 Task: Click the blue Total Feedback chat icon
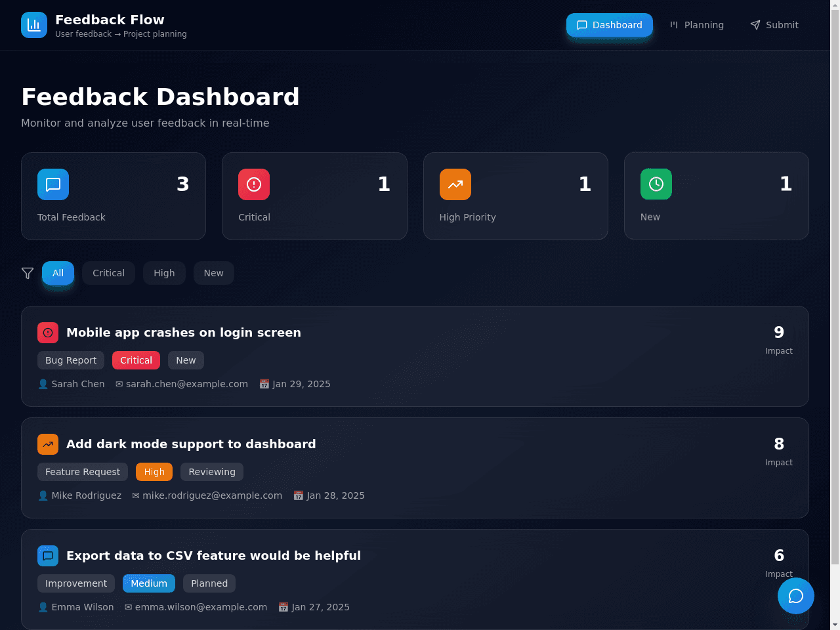tap(53, 184)
